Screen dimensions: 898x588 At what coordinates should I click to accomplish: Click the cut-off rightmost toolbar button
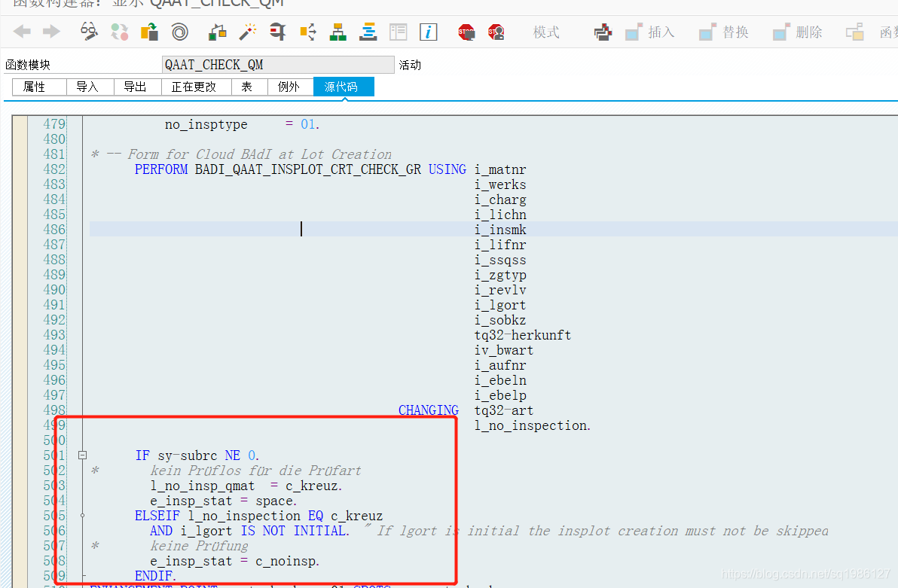tap(871, 32)
